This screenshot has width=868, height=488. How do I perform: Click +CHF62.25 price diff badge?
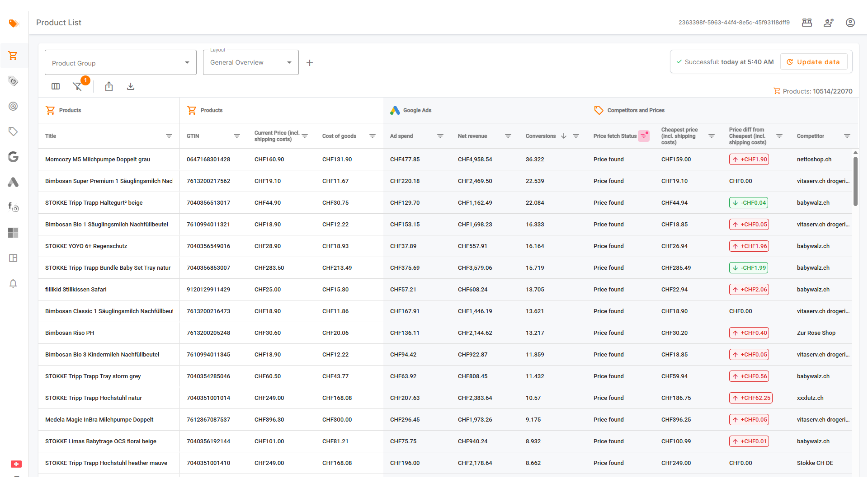coord(751,398)
